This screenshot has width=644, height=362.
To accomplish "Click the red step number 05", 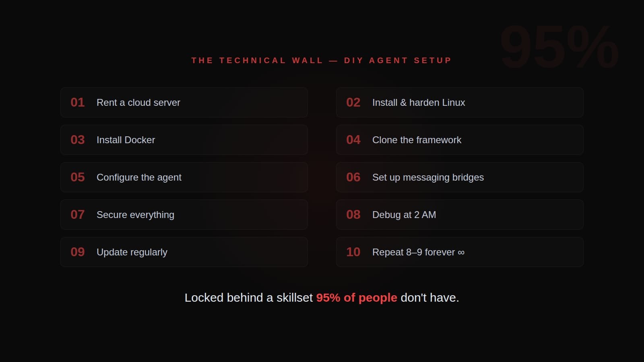I will pos(78,177).
